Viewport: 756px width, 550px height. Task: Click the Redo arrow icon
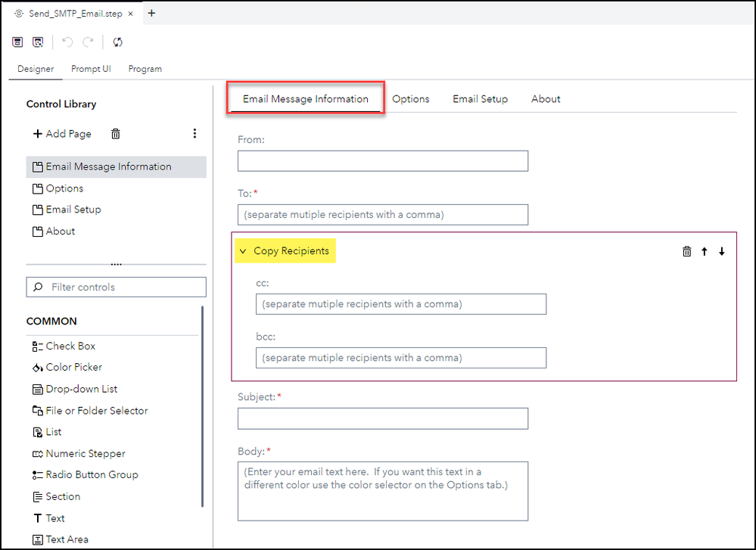click(88, 42)
